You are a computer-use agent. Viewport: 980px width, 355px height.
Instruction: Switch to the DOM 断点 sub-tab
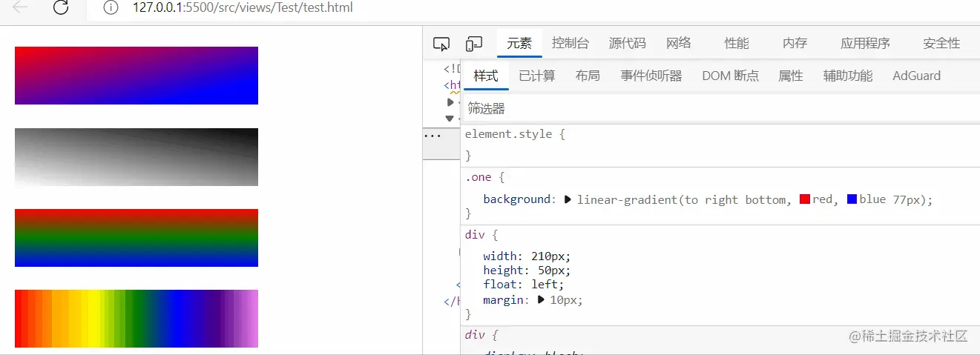click(x=730, y=76)
